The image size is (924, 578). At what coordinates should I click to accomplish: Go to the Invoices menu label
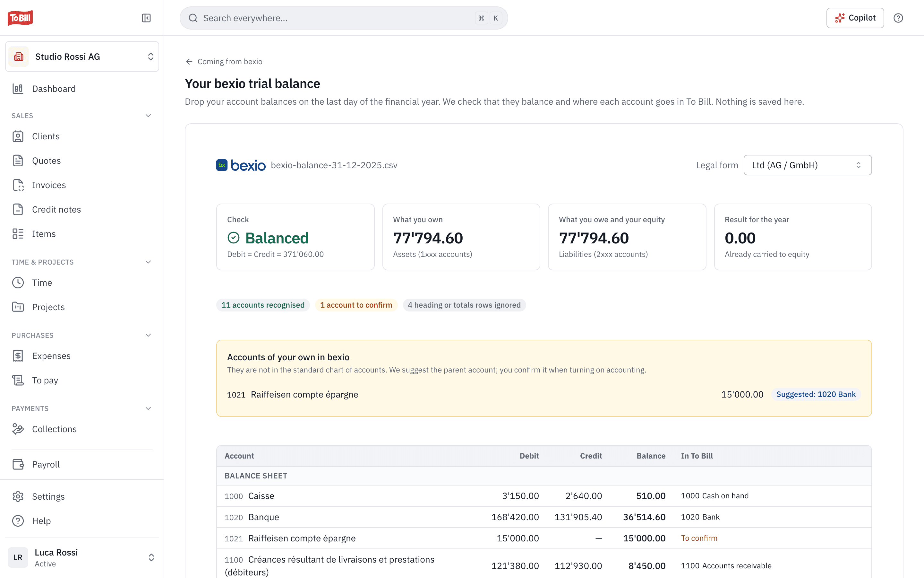pos(49,185)
